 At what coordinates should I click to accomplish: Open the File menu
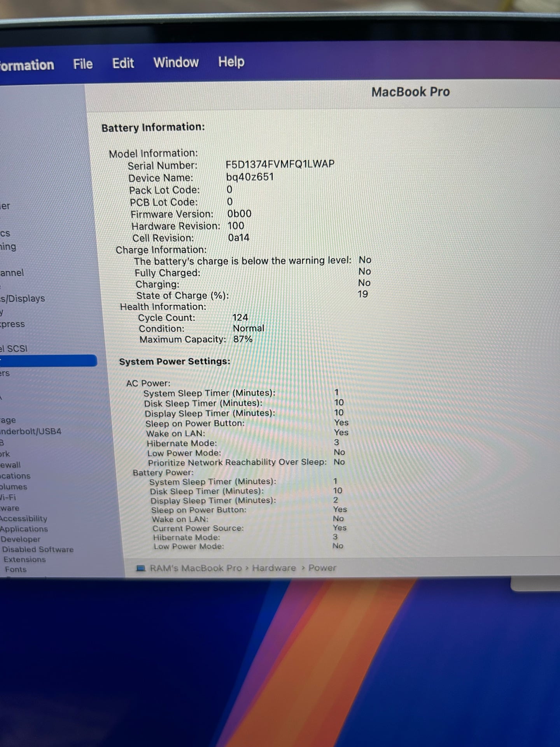click(x=83, y=64)
